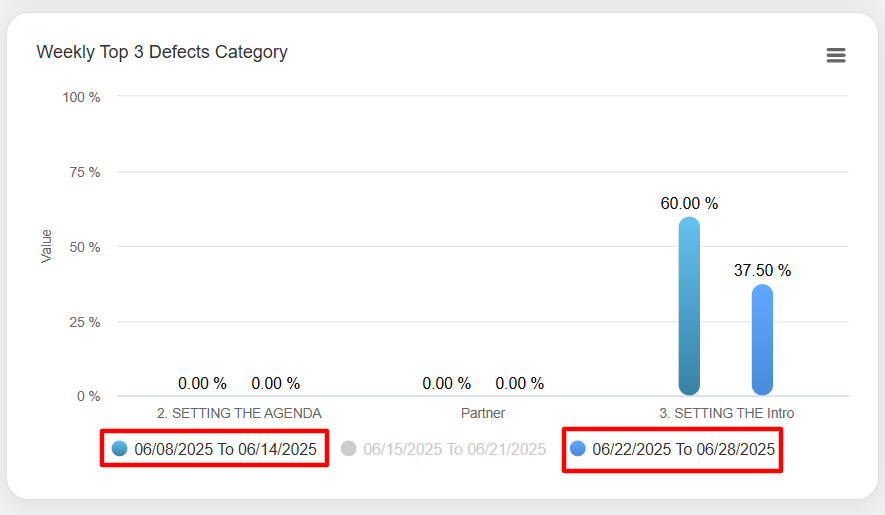The image size is (885, 515).
Task: Click the '3. SETTING THE Intro' category label
Action: [726, 413]
